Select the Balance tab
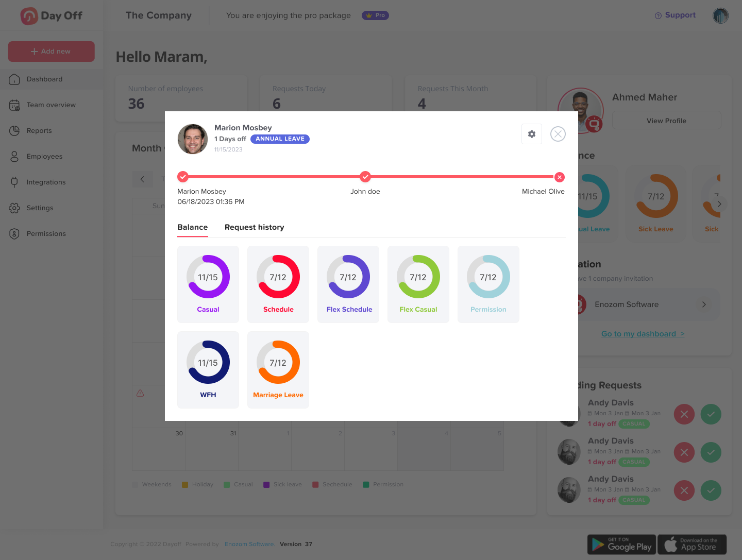 pos(192,227)
